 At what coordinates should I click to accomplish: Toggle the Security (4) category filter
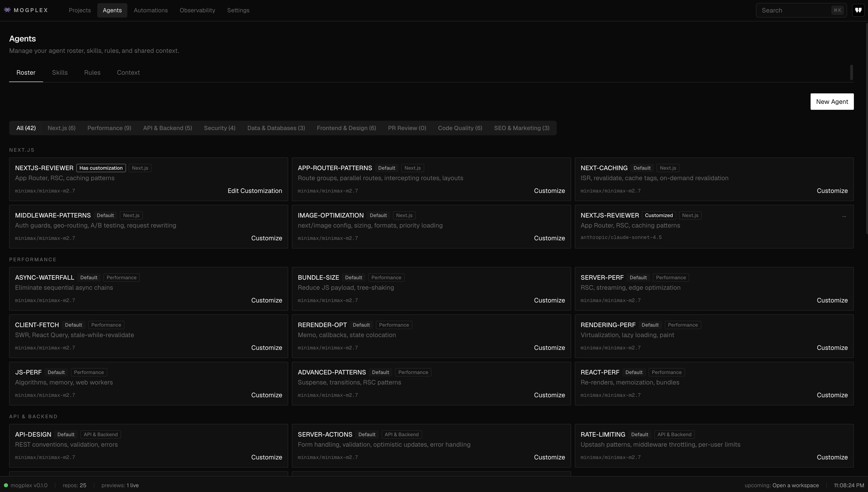tap(219, 128)
